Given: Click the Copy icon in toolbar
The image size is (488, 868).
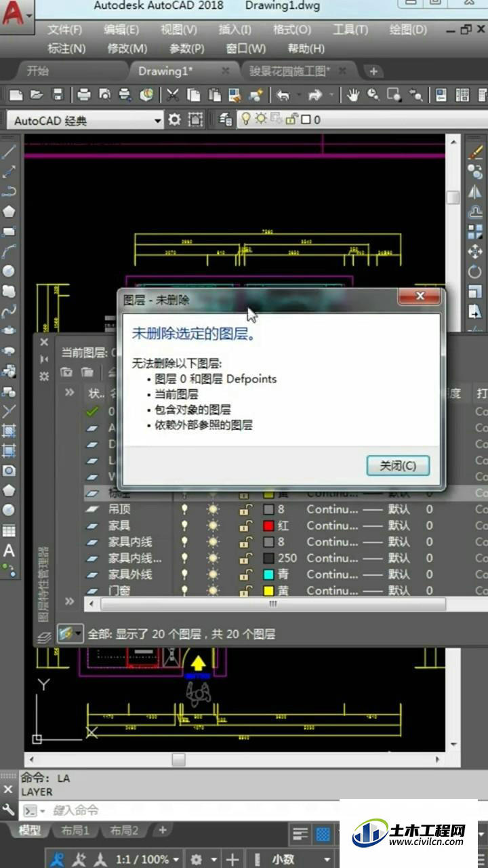Looking at the screenshot, I should [x=194, y=95].
